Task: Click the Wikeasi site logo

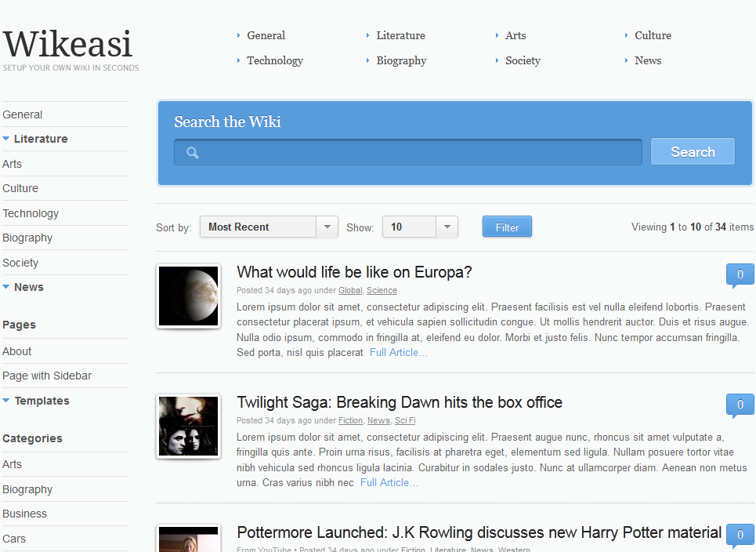Action: click(68, 45)
